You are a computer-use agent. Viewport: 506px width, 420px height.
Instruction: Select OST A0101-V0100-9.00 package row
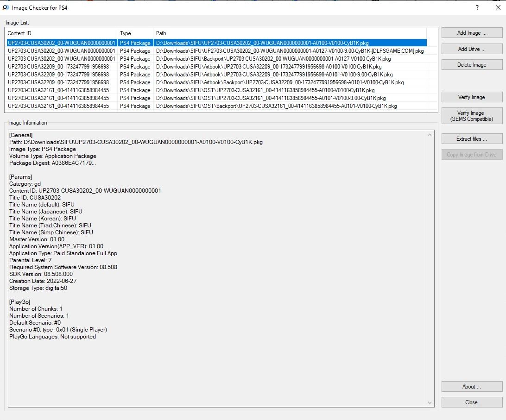coord(216,98)
